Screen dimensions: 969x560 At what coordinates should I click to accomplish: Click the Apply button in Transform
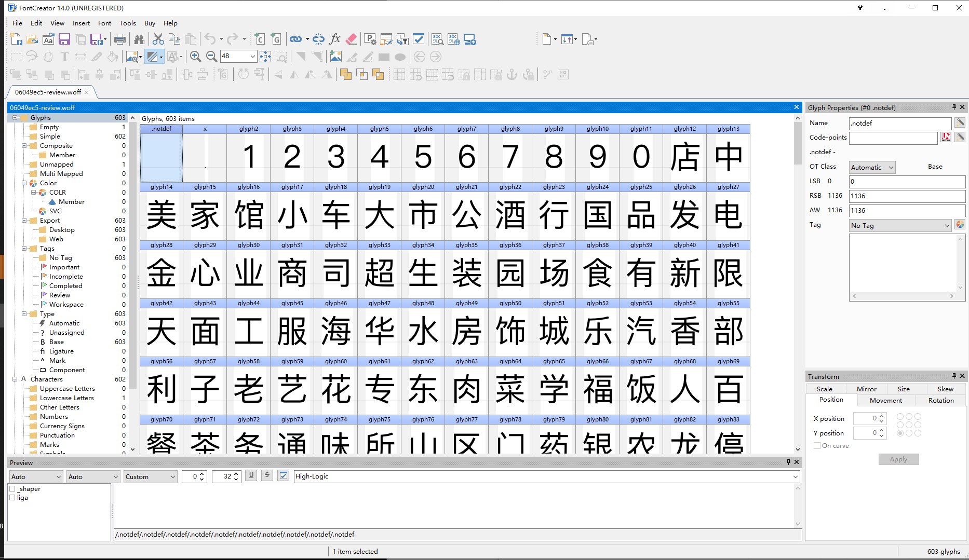click(898, 459)
